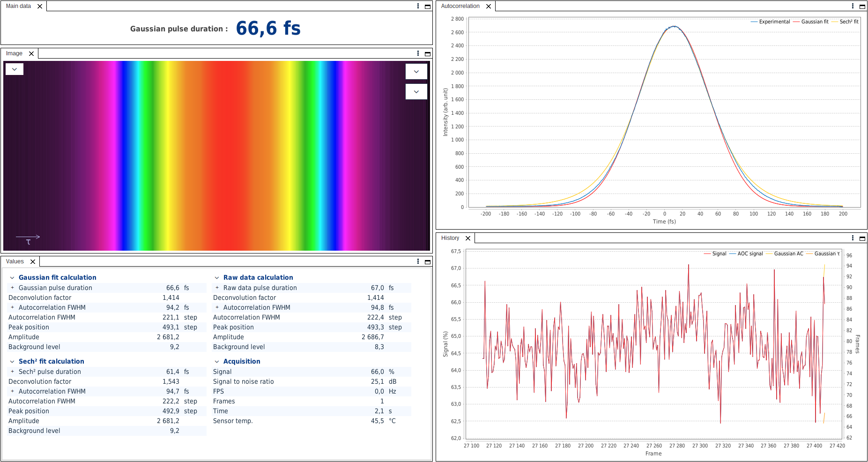Viewport: 868px width, 462px height.
Task: Maximize the Main data panel
Action: [x=427, y=7]
